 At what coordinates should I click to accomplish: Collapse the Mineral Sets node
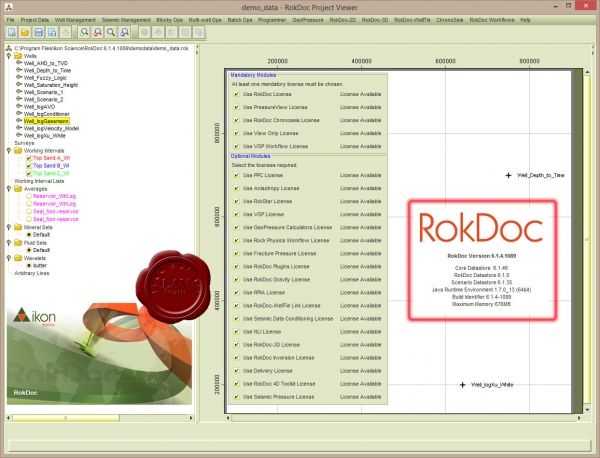click(x=9, y=227)
